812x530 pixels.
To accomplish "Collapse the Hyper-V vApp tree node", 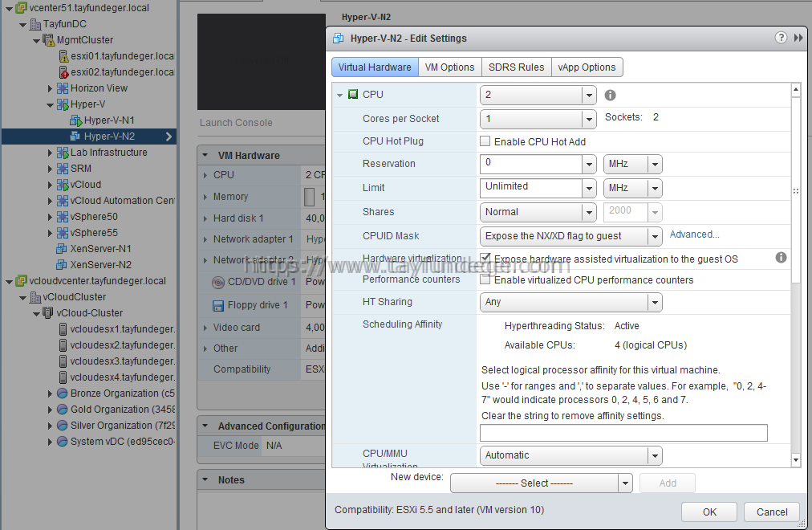I will click(50, 104).
